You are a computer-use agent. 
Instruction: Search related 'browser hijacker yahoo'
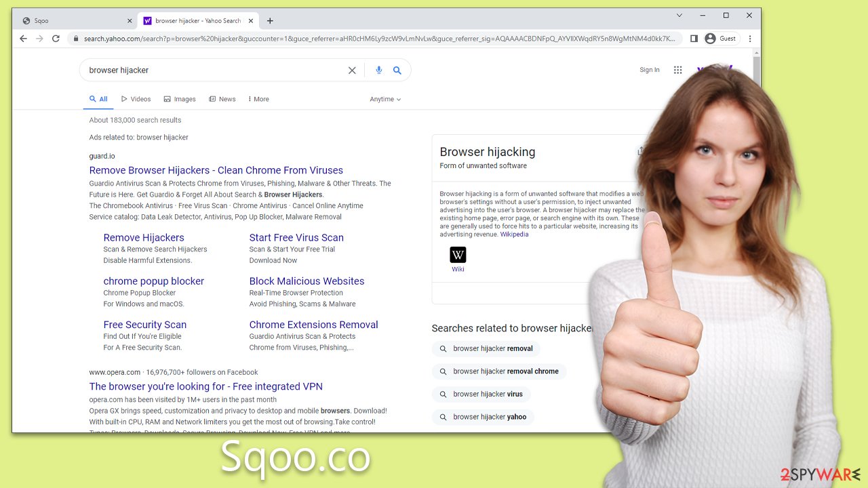[483, 417]
